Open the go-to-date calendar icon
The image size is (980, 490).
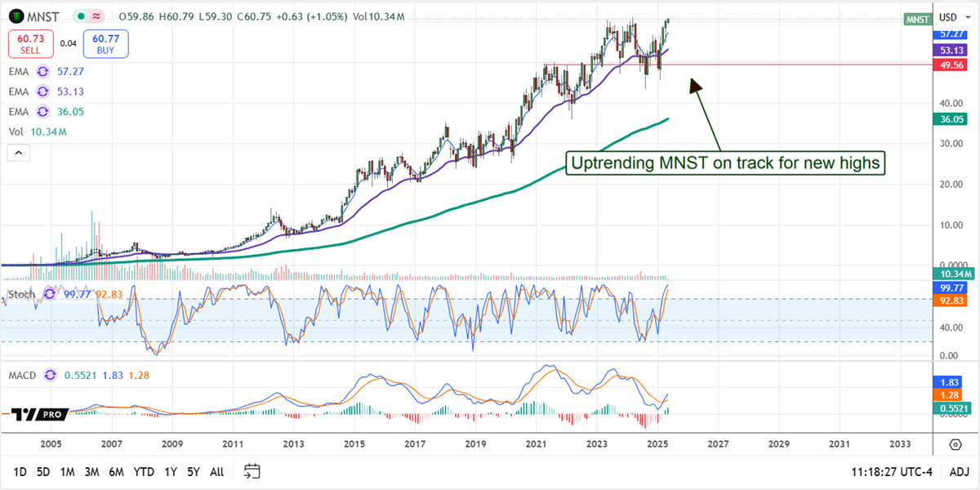tap(252, 471)
